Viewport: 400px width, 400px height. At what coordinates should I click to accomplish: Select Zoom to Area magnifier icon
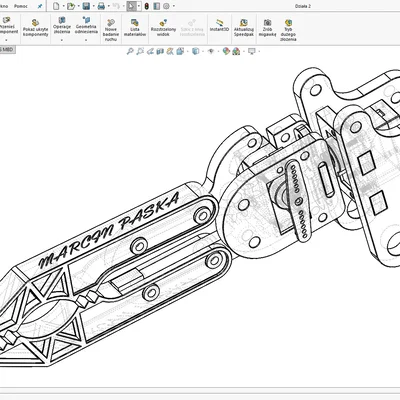pos(140,51)
